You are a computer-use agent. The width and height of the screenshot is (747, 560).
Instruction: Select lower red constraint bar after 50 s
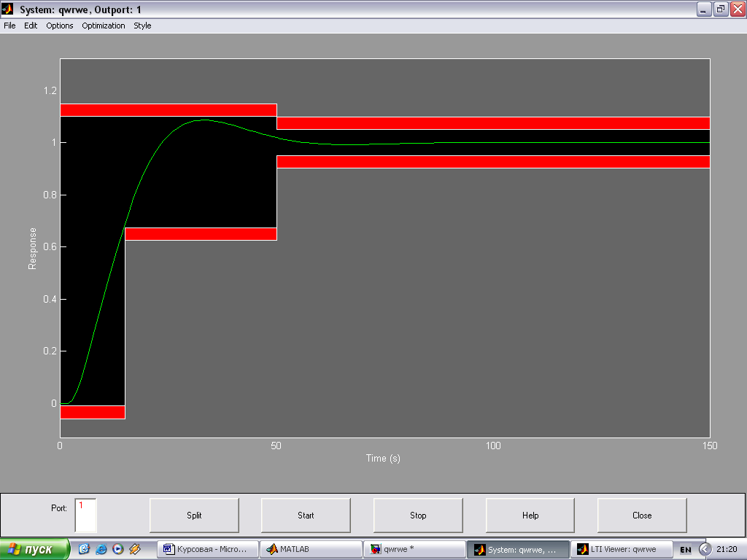point(493,162)
